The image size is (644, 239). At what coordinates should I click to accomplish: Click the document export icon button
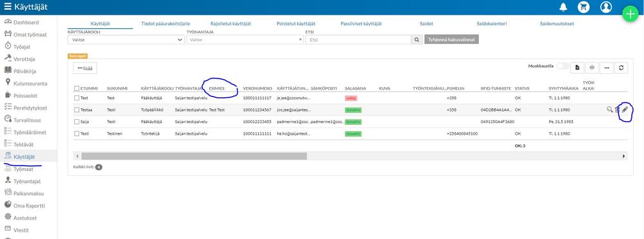[577, 68]
